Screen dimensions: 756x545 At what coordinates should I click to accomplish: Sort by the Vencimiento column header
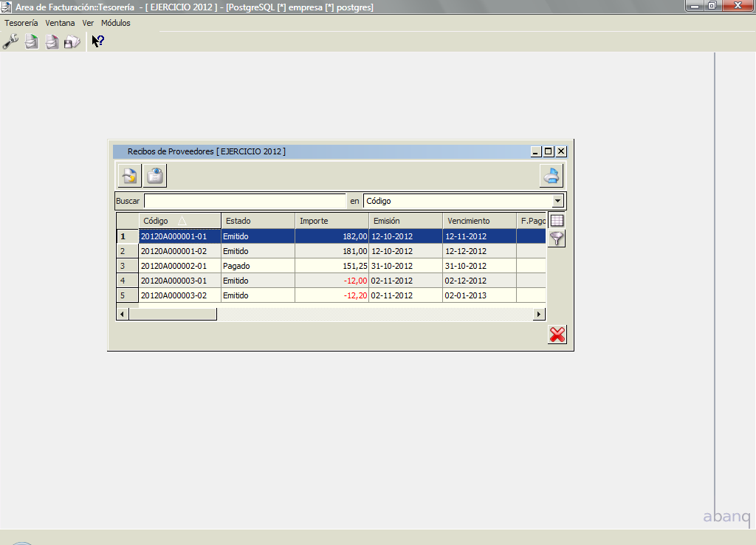(x=479, y=220)
